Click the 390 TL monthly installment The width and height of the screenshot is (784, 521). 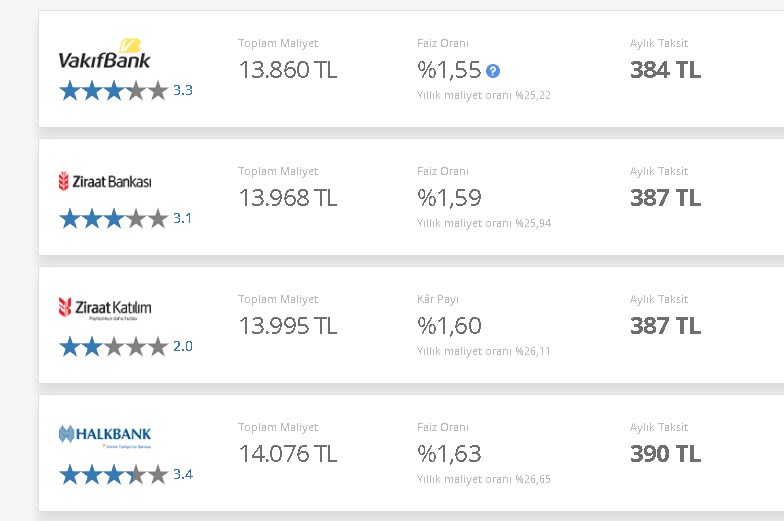coord(666,454)
